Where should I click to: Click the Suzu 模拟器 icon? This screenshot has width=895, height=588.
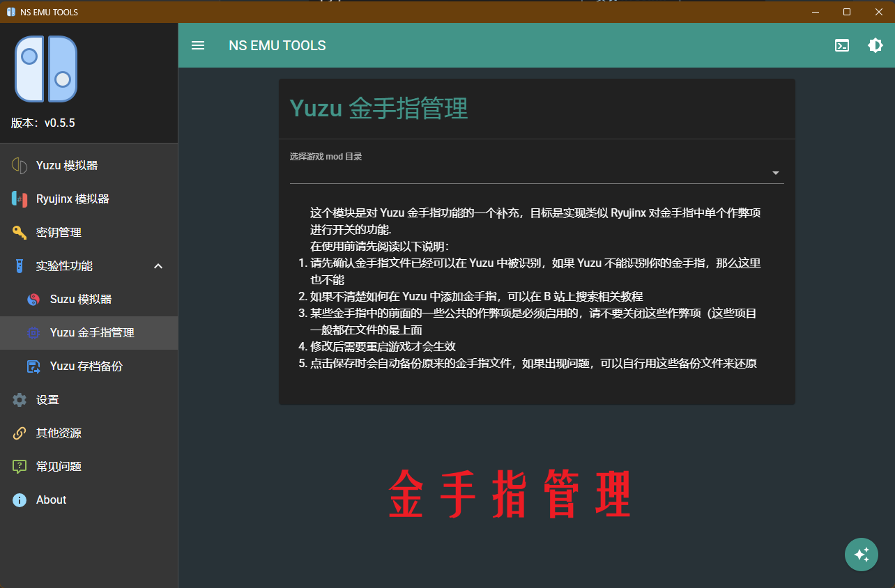[33, 300]
